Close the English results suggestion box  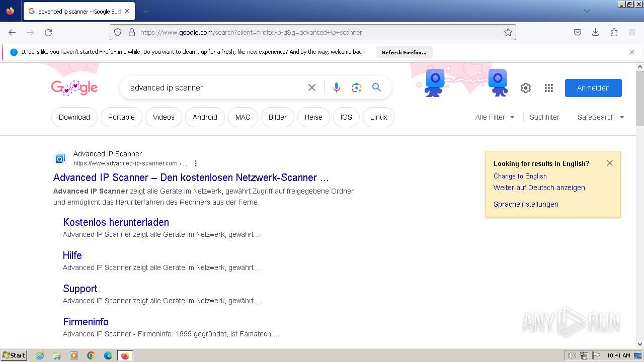click(610, 163)
